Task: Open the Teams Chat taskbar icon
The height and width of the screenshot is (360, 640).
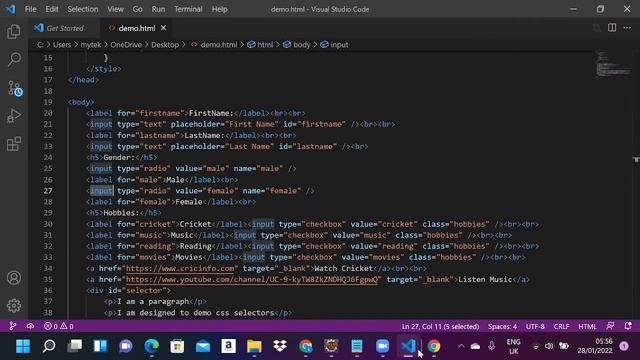Action: (126, 346)
